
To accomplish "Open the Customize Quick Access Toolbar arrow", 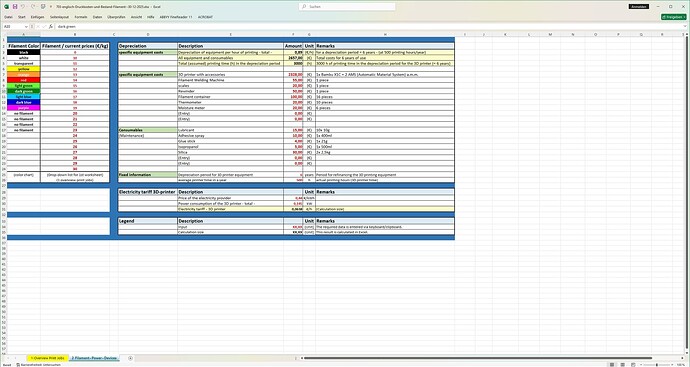I will [51, 7].
